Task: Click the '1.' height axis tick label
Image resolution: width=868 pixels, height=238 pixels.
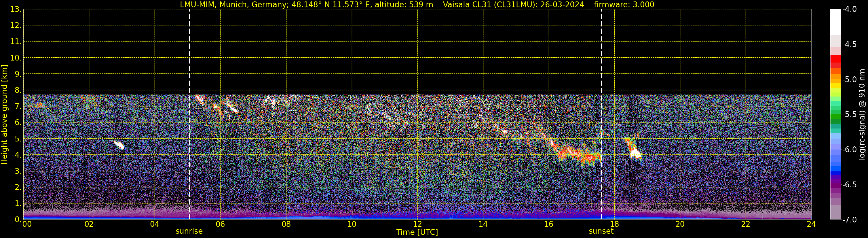Action: (18, 203)
